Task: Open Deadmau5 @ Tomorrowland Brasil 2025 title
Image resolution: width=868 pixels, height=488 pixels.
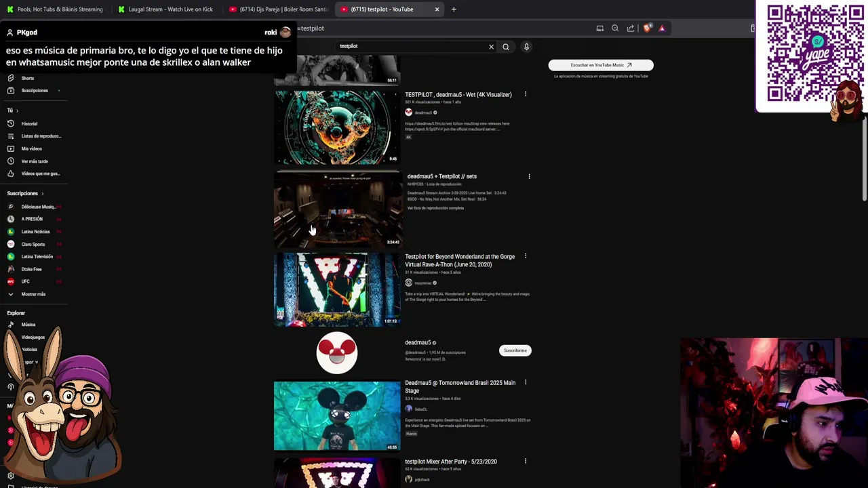Action: pyautogui.click(x=460, y=386)
